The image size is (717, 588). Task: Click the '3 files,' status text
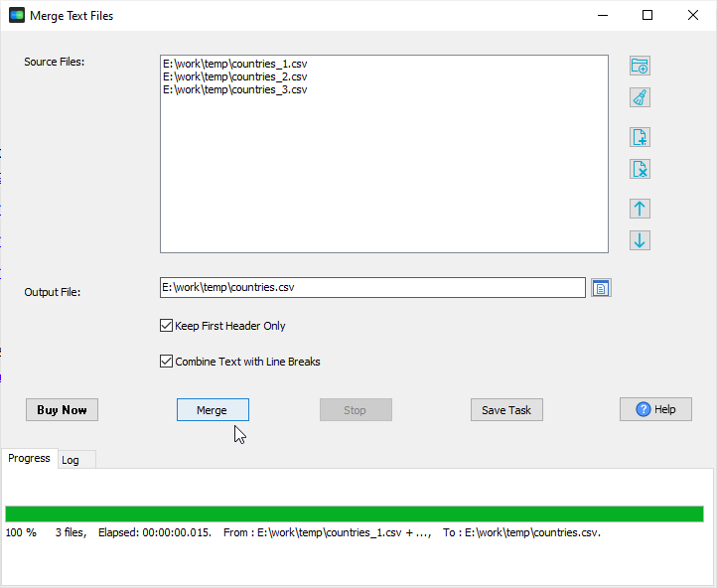pyautogui.click(x=71, y=532)
